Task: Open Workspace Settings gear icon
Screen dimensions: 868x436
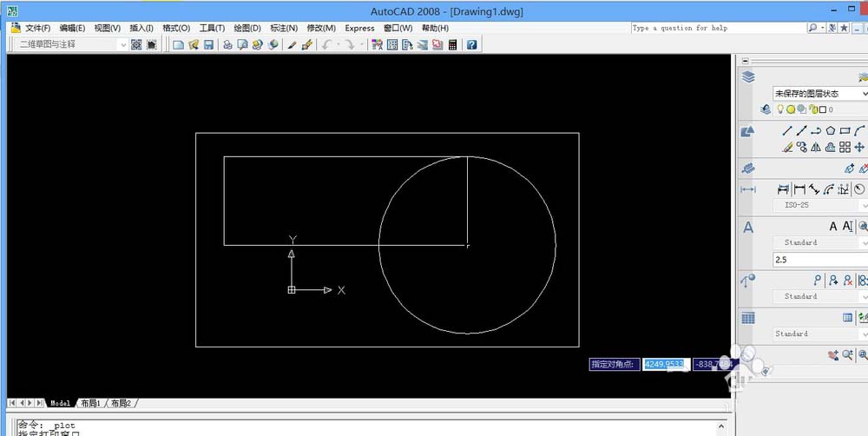Action: click(136, 45)
